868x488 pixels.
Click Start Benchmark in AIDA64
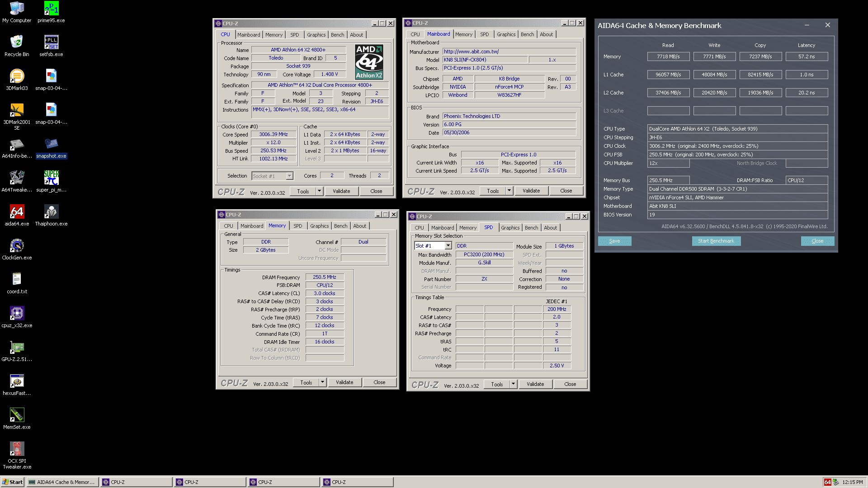click(x=716, y=241)
